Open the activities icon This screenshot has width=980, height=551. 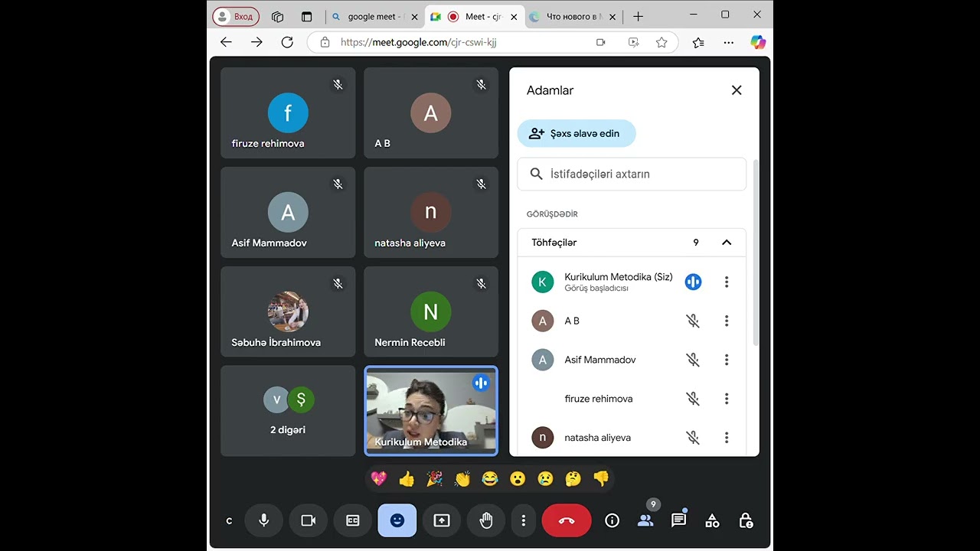(x=712, y=520)
